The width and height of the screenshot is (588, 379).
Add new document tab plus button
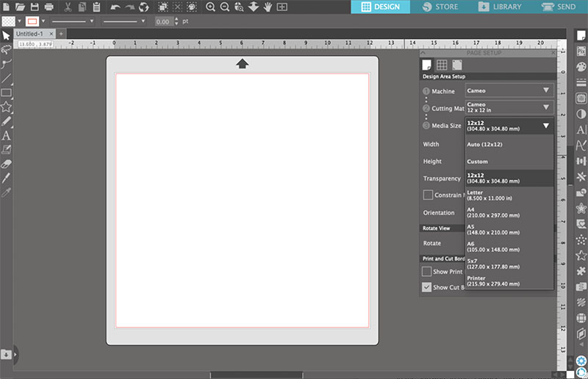61,34
